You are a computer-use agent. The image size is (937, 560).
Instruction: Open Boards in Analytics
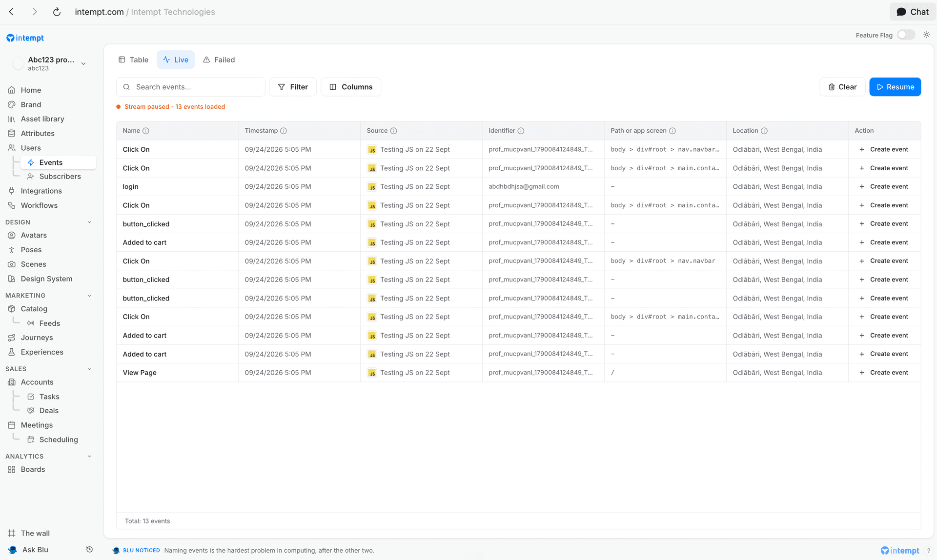(x=32, y=470)
